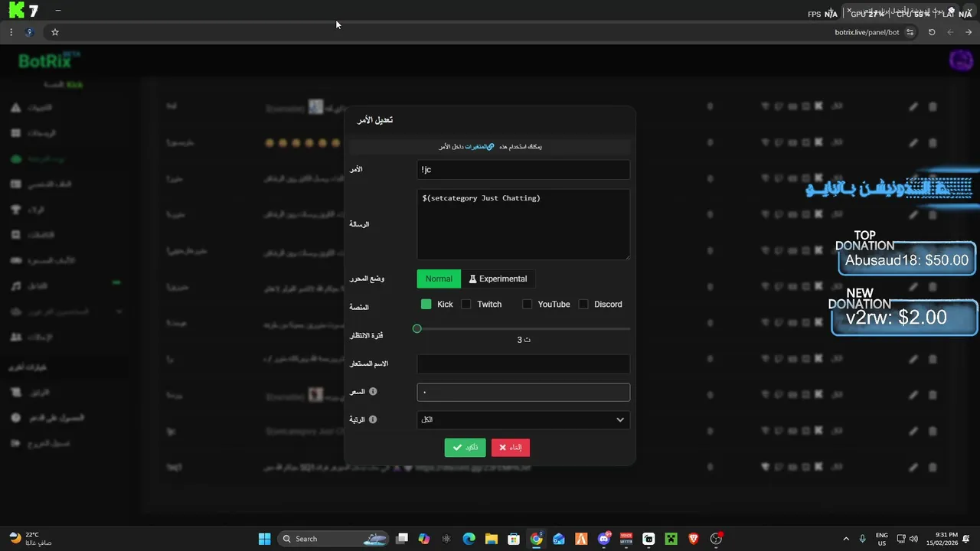This screenshot has width=980, height=551.
Task: Cancel the edit with red إلغاء button
Action: coord(511,448)
